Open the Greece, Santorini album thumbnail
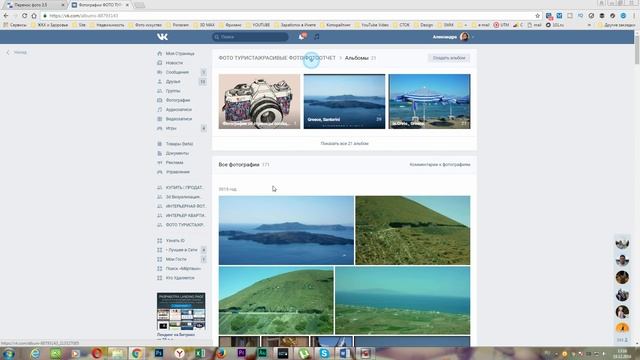The height and width of the screenshot is (360, 640). (x=344, y=101)
